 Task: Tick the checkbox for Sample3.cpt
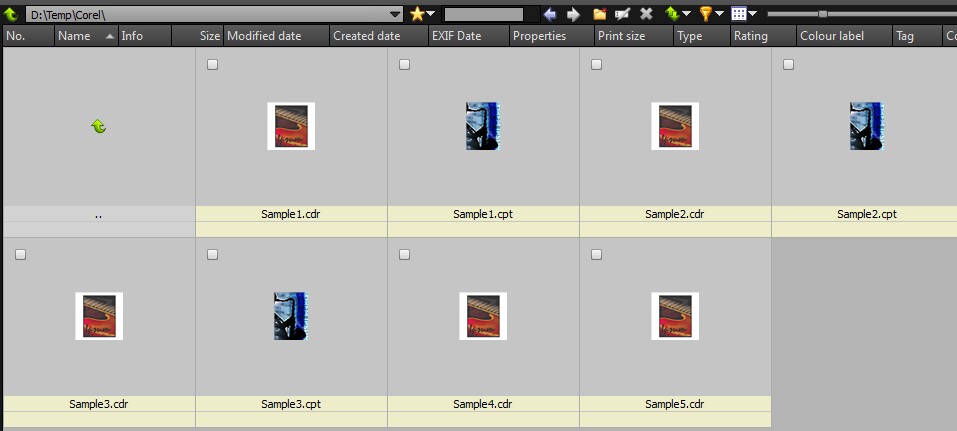pyautogui.click(x=212, y=255)
